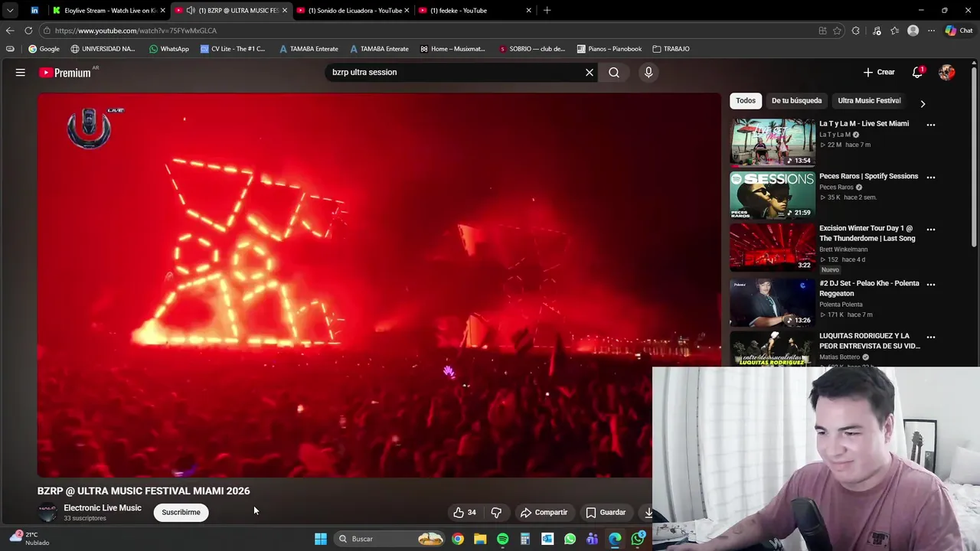Open the Windows Start menu
Image resolution: width=980 pixels, height=551 pixels.
pos(321,539)
